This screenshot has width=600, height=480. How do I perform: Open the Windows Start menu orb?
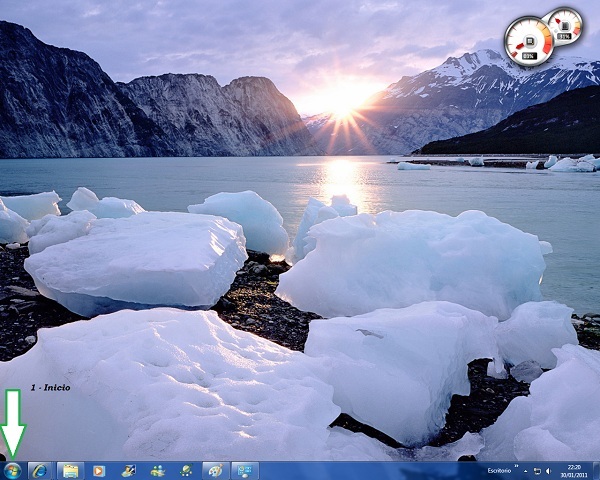pyautogui.click(x=12, y=471)
